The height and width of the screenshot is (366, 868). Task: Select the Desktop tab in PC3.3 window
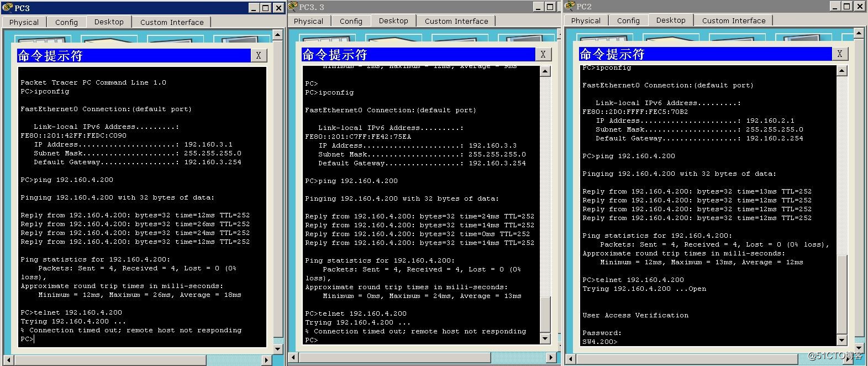tap(393, 20)
